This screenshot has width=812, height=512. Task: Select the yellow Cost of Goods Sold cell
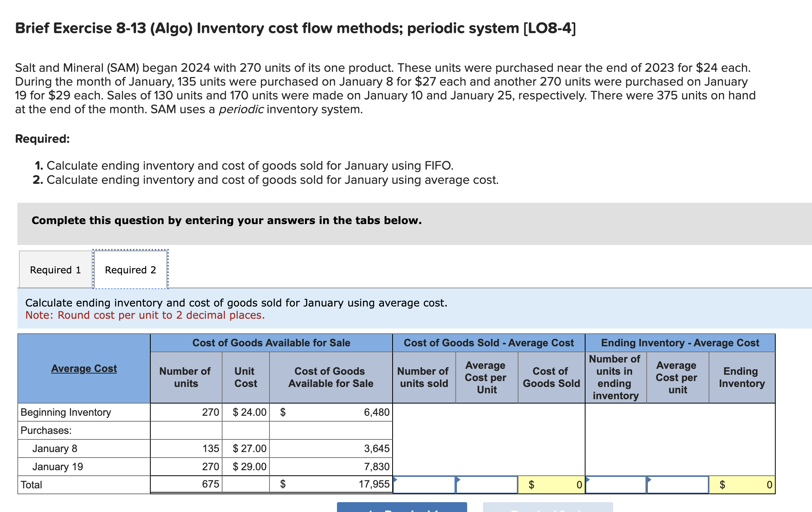point(551,485)
